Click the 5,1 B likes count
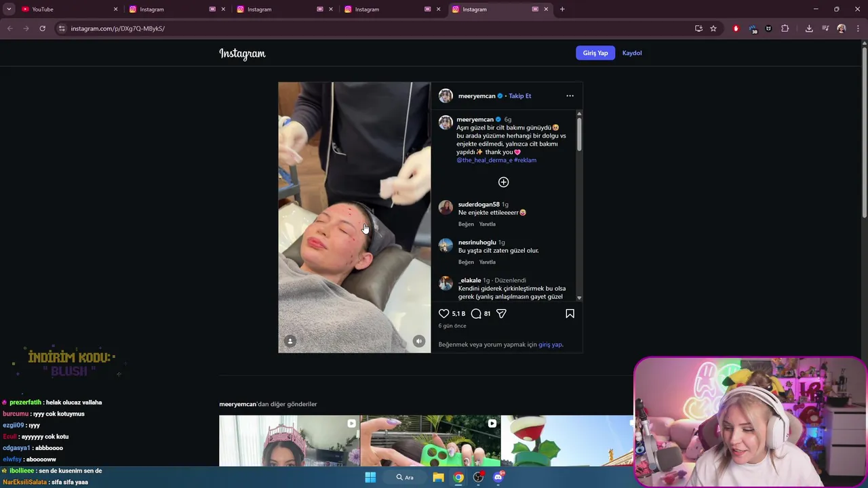Image resolution: width=868 pixels, height=488 pixels. coord(458,314)
